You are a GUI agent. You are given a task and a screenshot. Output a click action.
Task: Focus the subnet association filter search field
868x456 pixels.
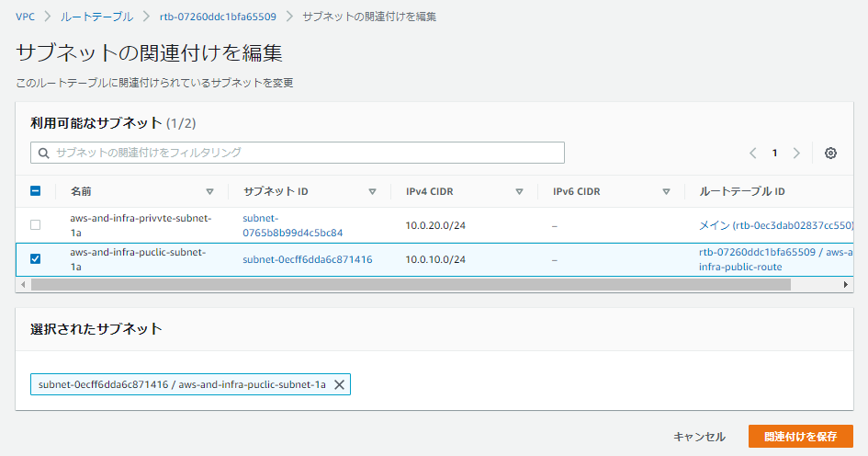[x=298, y=153]
